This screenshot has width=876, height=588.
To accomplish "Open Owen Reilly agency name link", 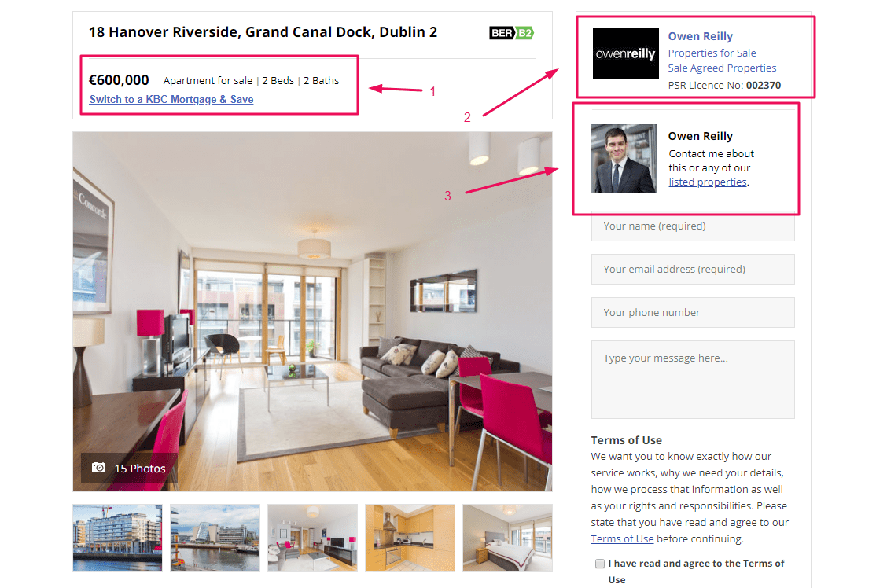I will pyautogui.click(x=700, y=36).
